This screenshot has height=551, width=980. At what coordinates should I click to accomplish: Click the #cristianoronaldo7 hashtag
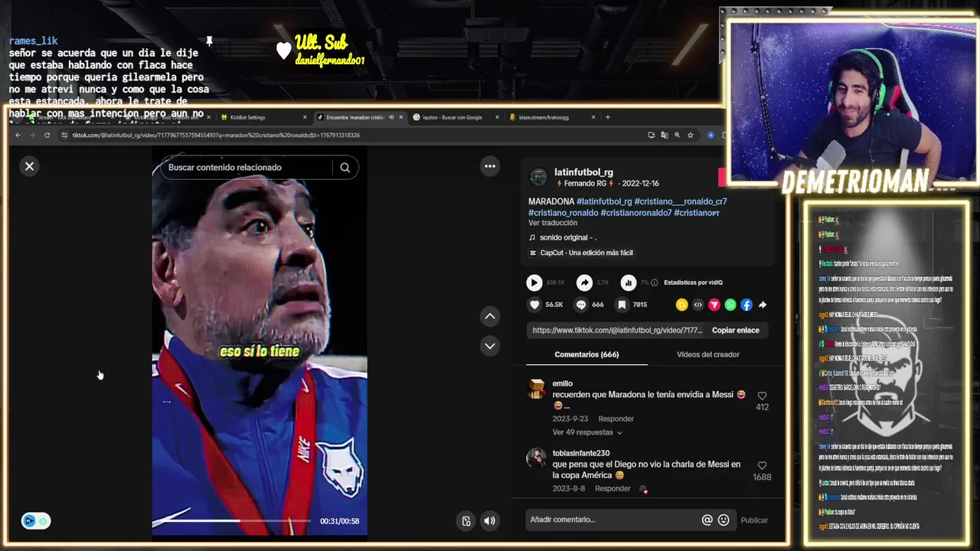[635, 213]
